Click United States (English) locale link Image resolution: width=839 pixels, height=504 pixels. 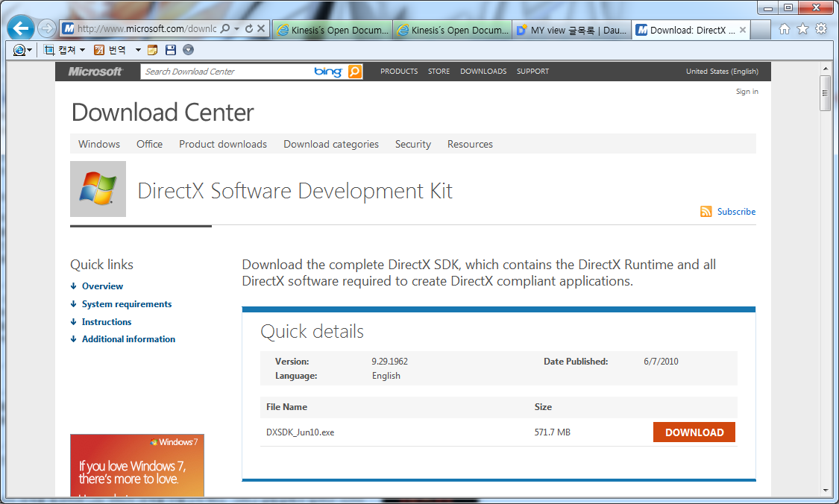[x=722, y=71]
